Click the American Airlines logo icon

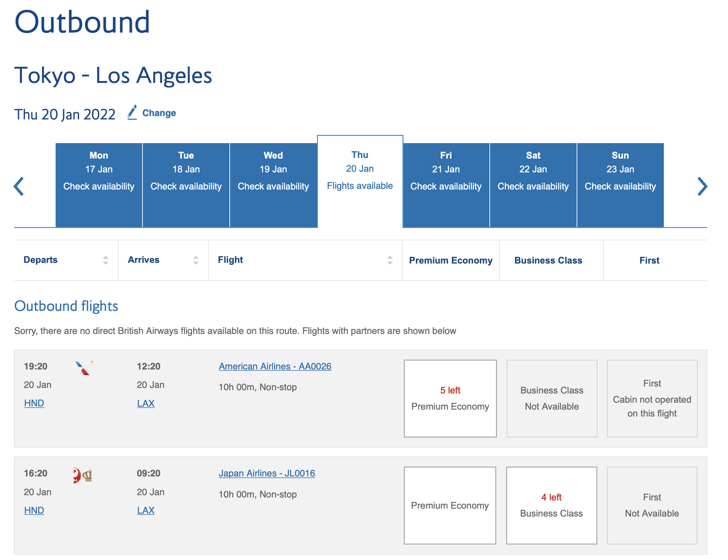coord(83,368)
